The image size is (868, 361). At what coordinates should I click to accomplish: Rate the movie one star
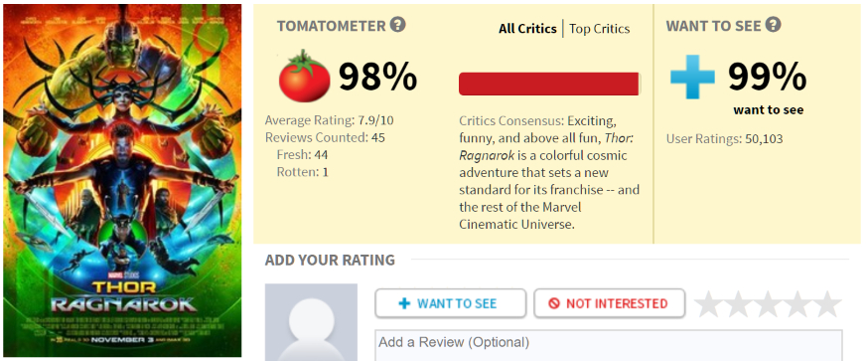[x=708, y=304]
